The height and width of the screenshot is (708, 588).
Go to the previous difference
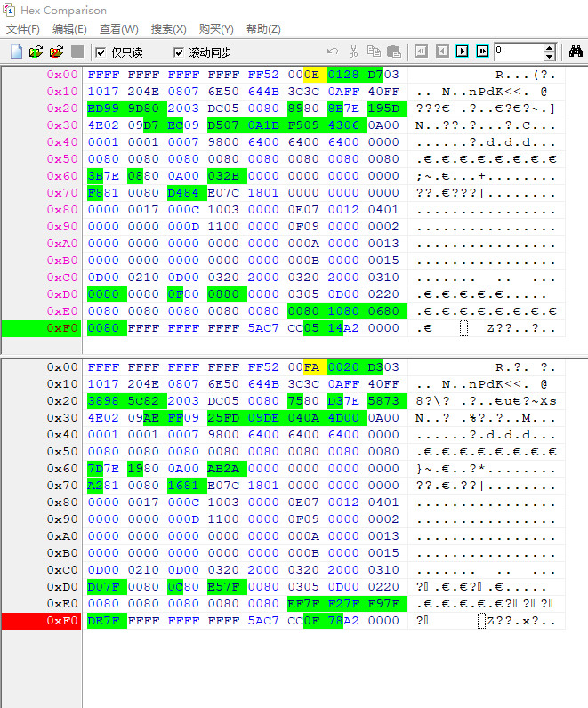(x=442, y=52)
